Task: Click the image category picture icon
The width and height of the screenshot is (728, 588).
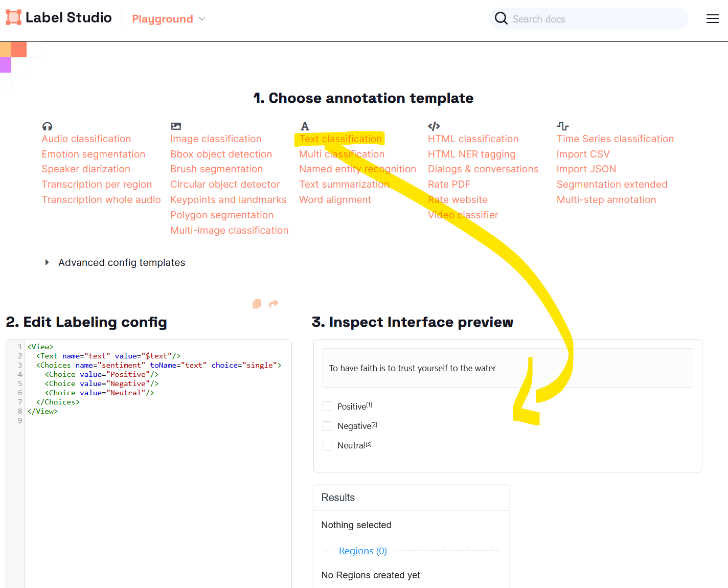Action: [176, 126]
